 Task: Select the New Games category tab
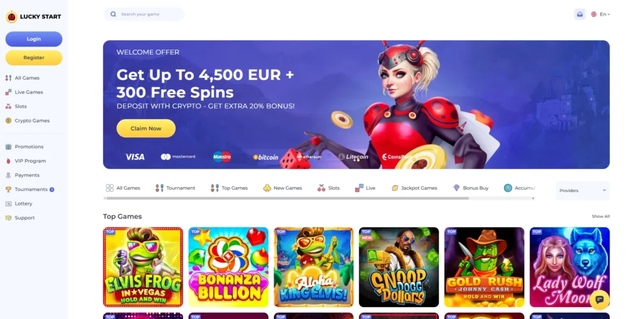point(282,188)
